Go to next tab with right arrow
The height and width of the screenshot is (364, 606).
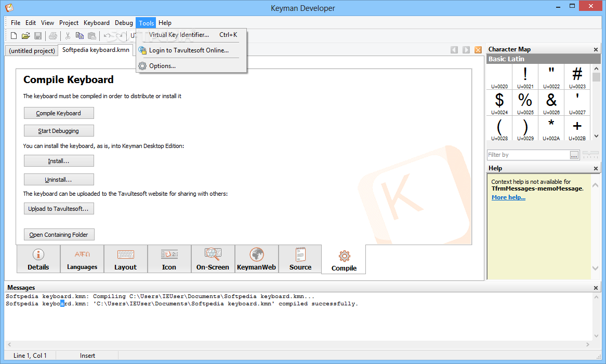point(466,50)
